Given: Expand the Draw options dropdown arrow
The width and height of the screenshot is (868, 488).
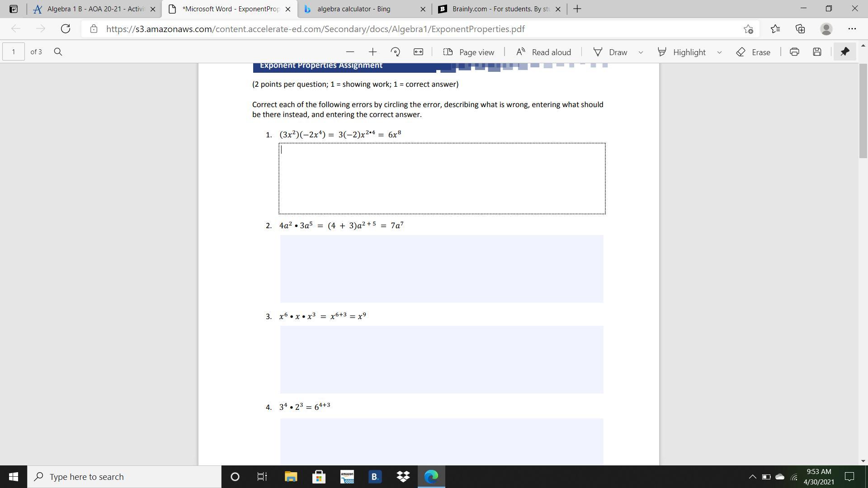Looking at the screenshot, I should tap(641, 52).
